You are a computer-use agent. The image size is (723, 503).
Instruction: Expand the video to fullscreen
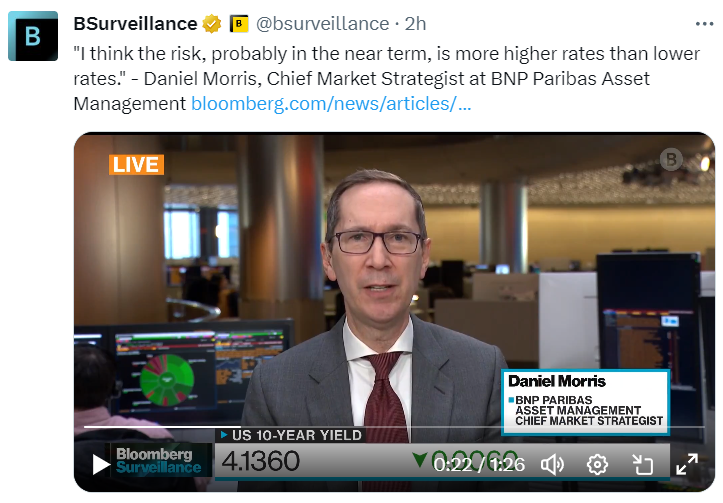(x=687, y=464)
